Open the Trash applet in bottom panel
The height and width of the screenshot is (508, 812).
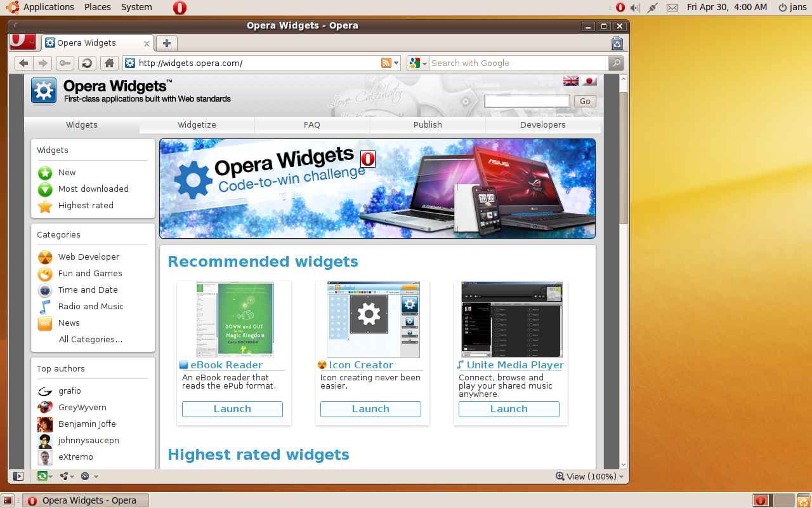coord(803,500)
